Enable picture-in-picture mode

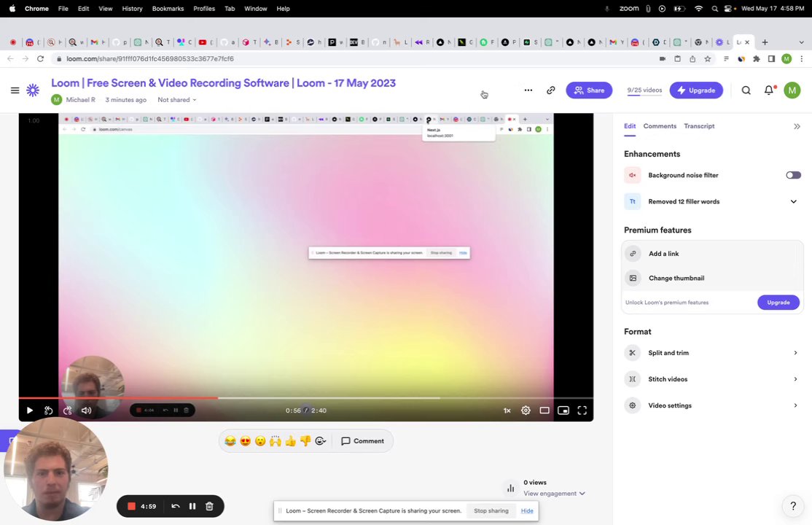click(563, 411)
